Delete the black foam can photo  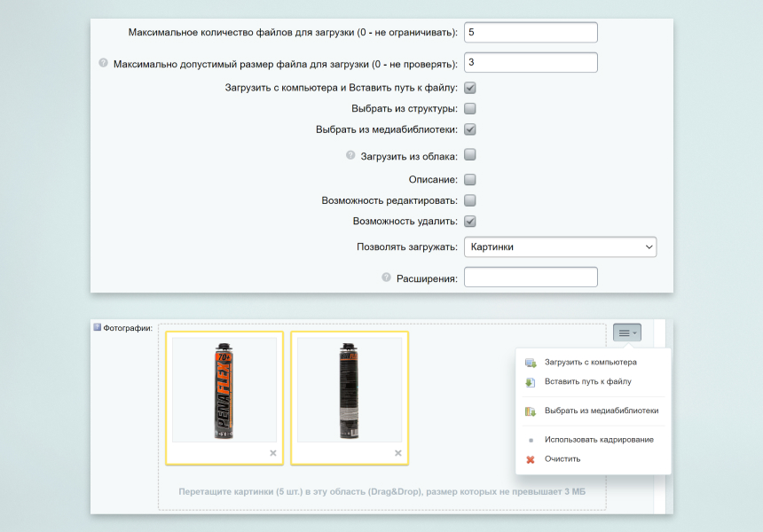coord(397,453)
